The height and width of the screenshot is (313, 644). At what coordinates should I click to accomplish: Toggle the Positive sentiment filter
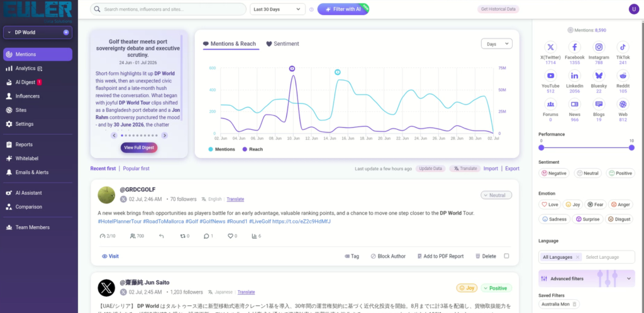(x=620, y=173)
